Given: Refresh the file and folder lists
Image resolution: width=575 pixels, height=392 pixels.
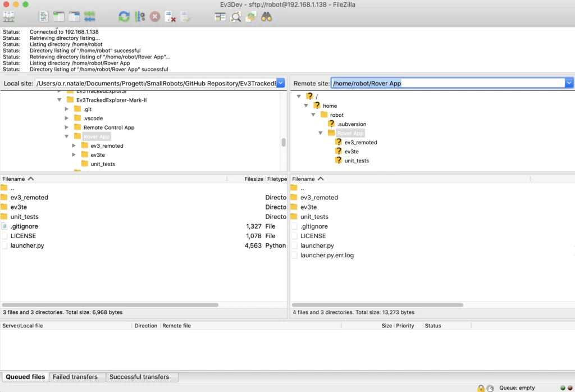Looking at the screenshot, I should (x=124, y=17).
